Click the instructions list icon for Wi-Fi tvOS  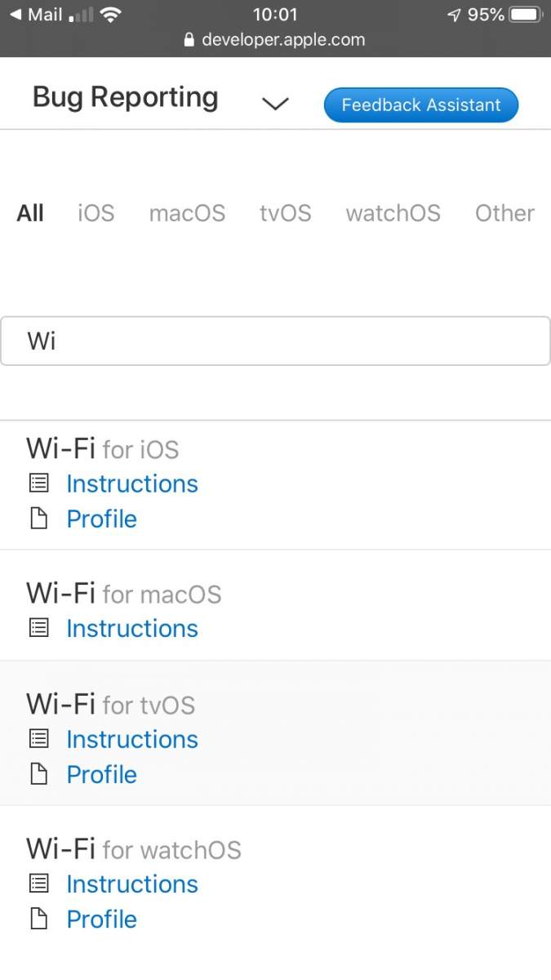tap(39, 739)
